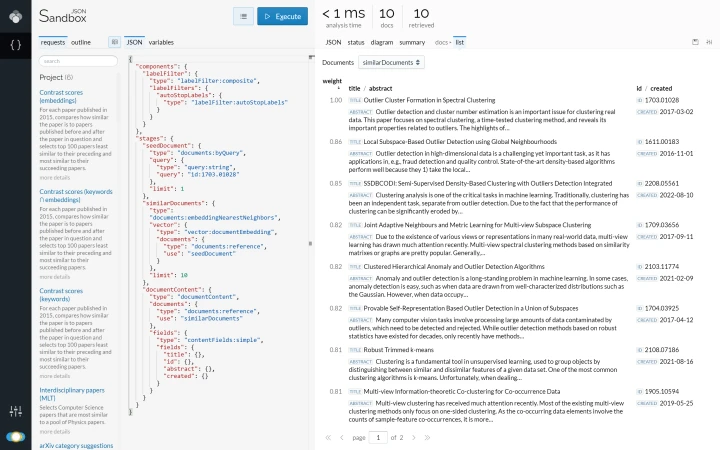Click created date 2019-05-25

676,403
